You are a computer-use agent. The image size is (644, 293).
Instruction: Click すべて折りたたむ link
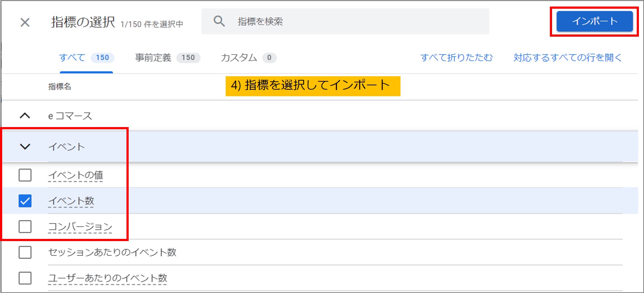tap(456, 57)
